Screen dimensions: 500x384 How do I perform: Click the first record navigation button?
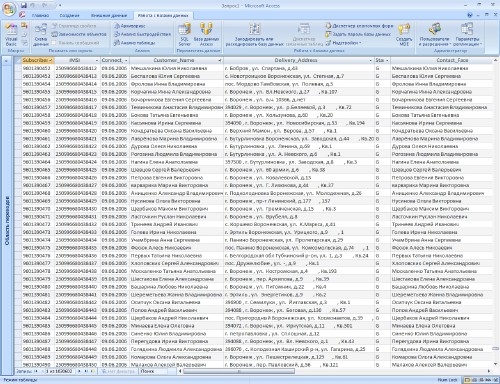click(x=36, y=371)
